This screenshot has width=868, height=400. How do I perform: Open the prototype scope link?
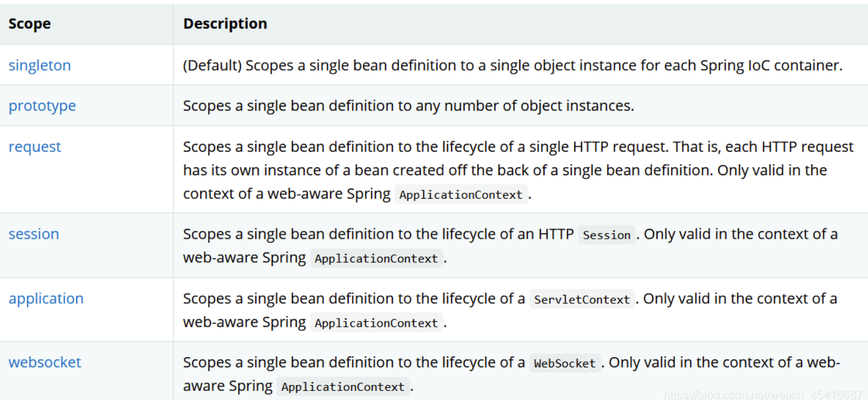click(42, 106)
